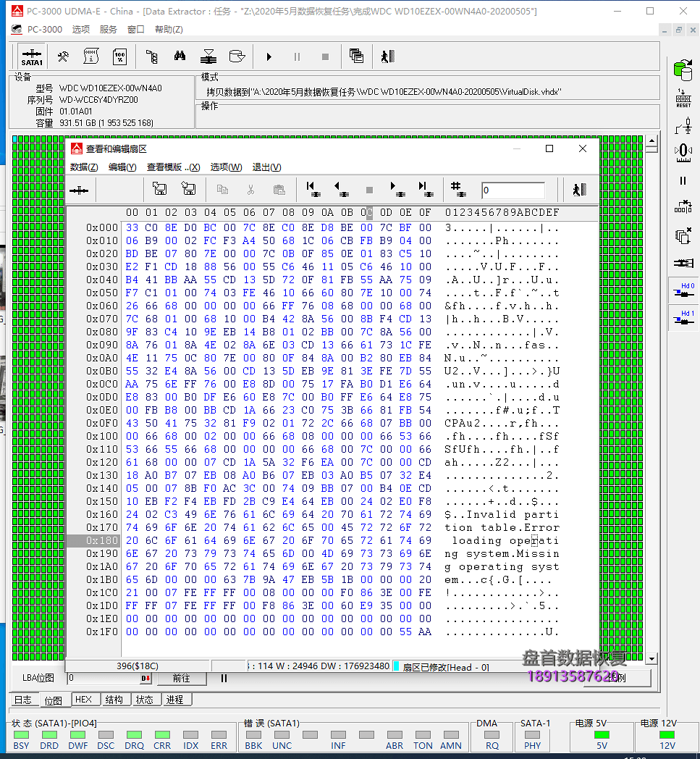Switch to the 位图 tab

point(54,700)
